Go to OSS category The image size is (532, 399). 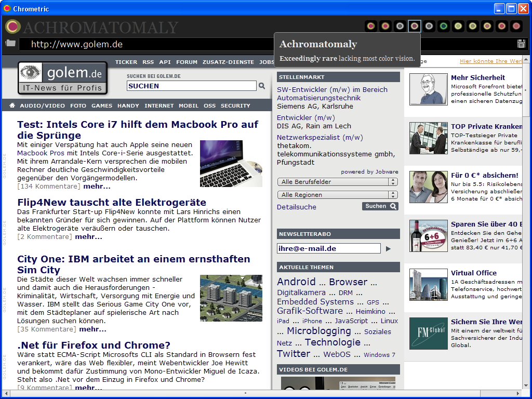point(210,105)
